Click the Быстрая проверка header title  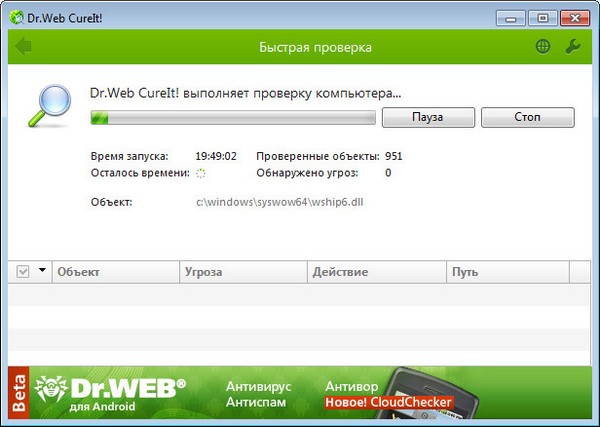(x=315, y=47)
